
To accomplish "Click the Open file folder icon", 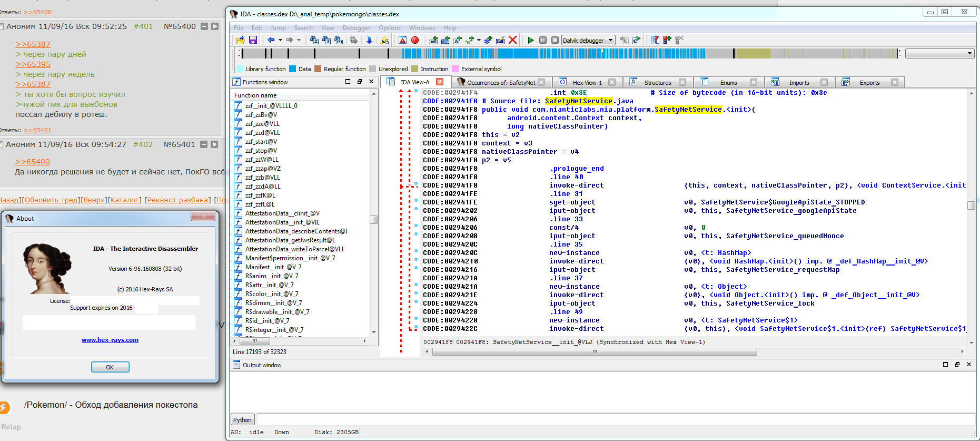I will coord(241,40).
